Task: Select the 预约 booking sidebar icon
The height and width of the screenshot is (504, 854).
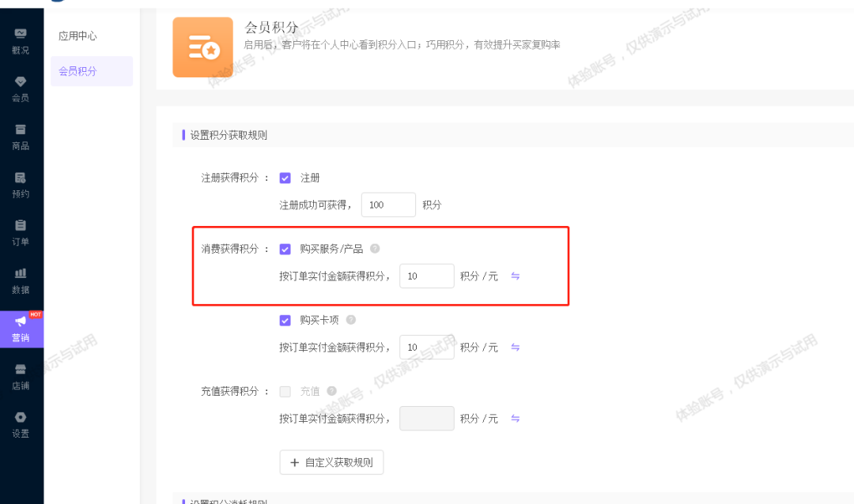Action: point(21,185)
